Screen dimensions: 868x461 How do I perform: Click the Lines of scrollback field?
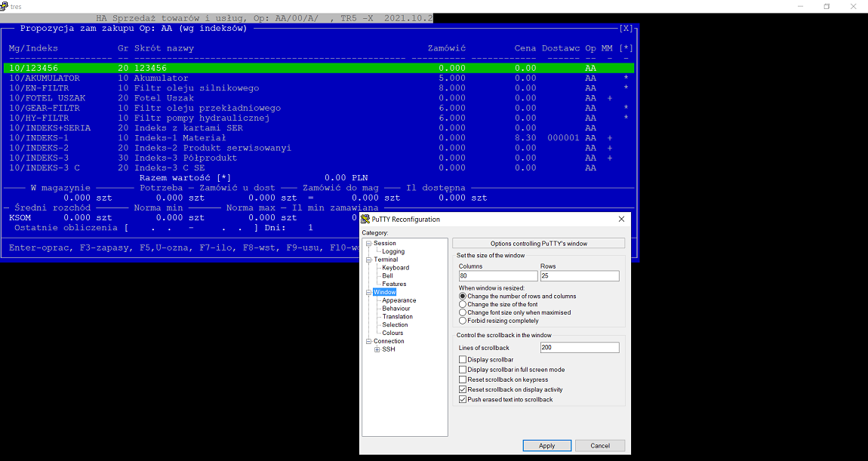pos(580,348)
